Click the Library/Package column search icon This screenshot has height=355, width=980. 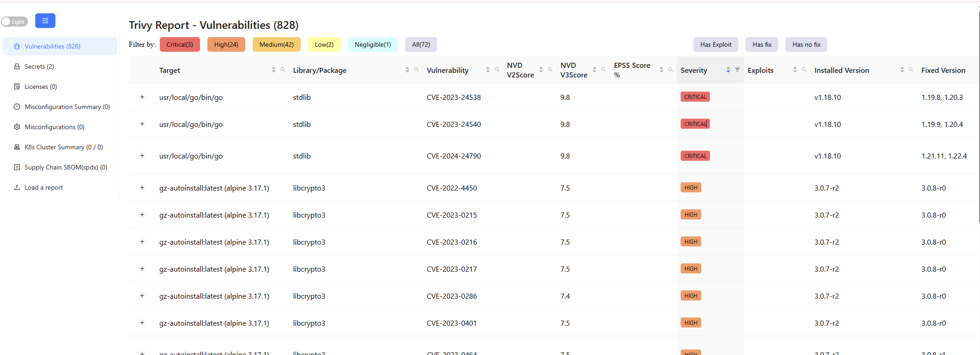[x=417, y=70]
